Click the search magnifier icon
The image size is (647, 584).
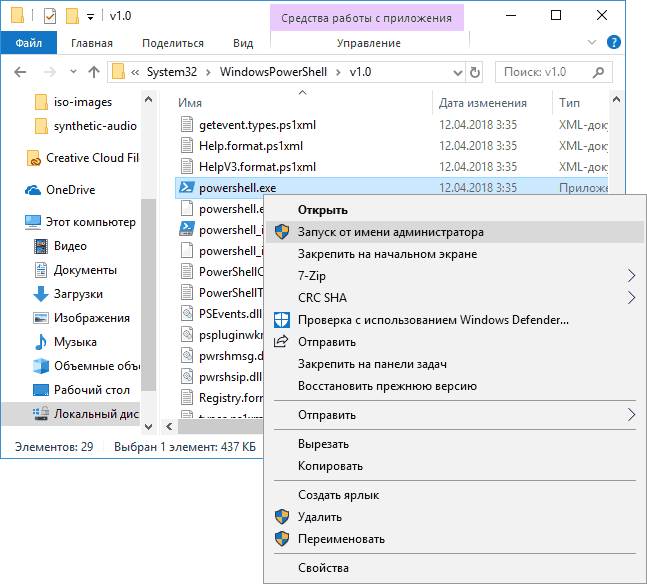coord(598,72)
